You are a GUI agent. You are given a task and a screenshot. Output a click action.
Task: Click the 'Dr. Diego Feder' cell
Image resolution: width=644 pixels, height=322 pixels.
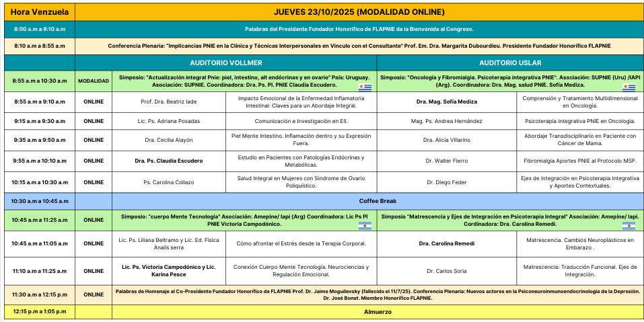point(447,182)
